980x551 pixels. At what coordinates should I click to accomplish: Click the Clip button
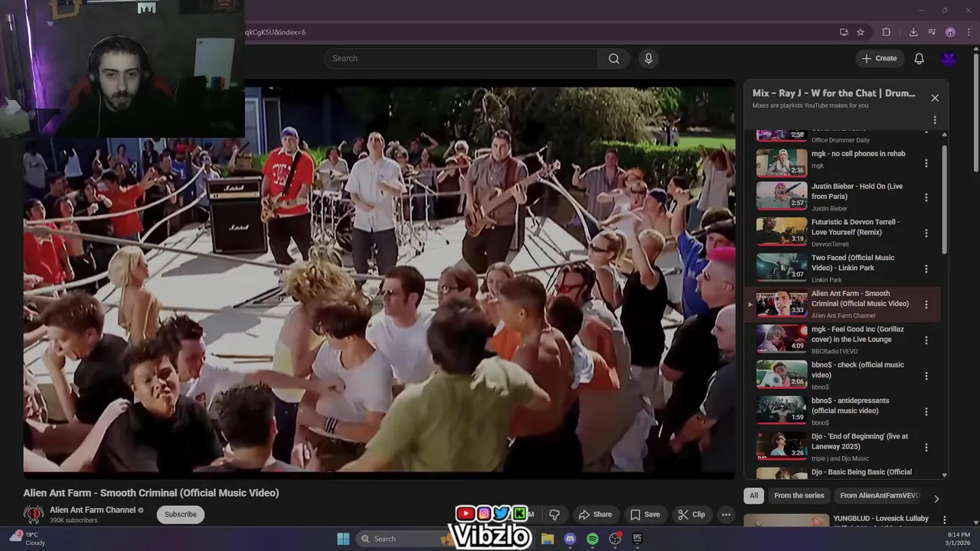tap(691, 514)
